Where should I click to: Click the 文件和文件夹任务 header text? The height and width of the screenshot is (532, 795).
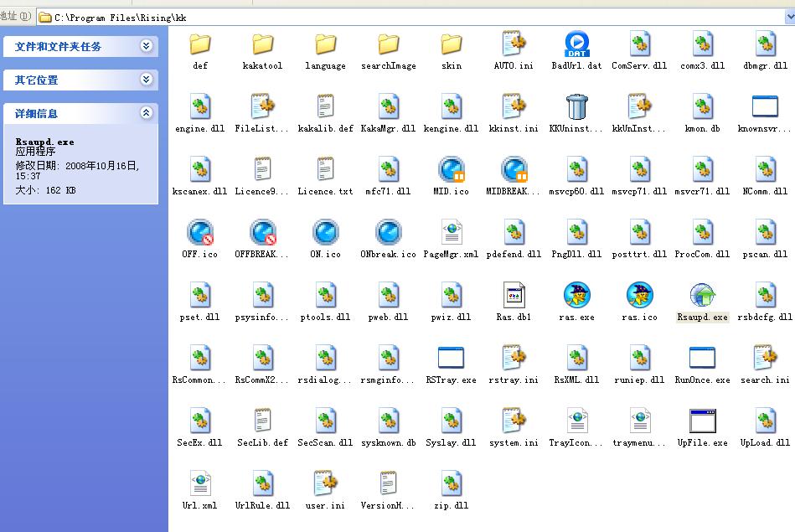[58, 47]
